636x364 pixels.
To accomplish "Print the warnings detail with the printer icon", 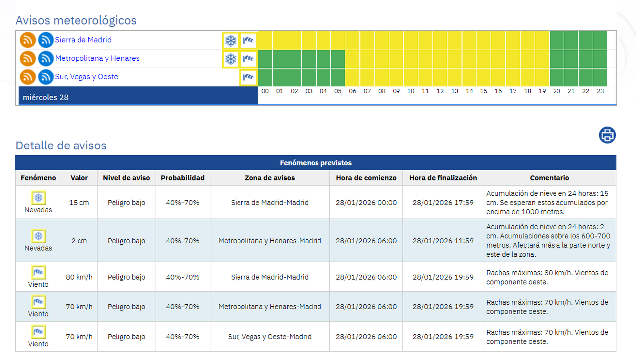I will [x=607, y=135].
